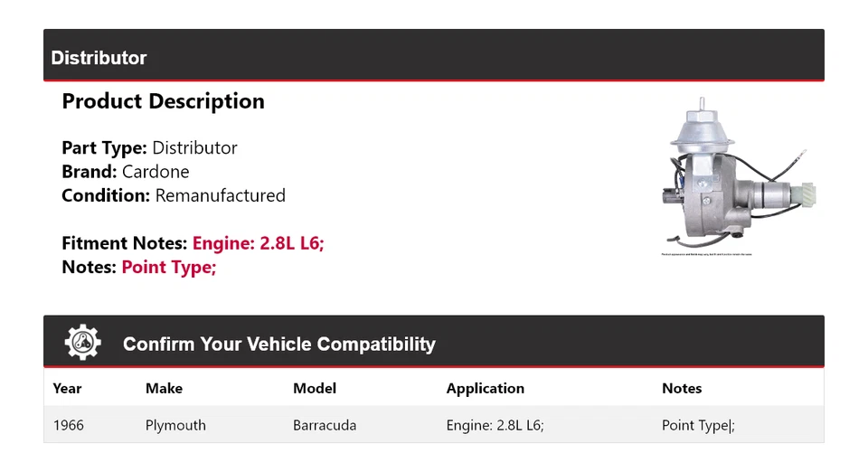Image resolution: width=868 pixels, height=472 pixels.
Task: Select the Brand: Cardone line
Action: 125,171
